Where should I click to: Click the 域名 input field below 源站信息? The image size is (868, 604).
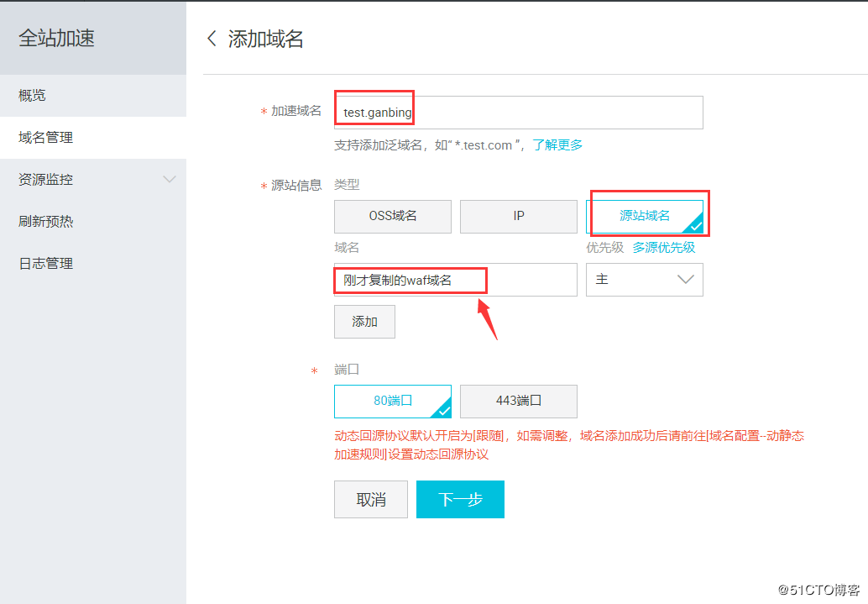point(456,280)
